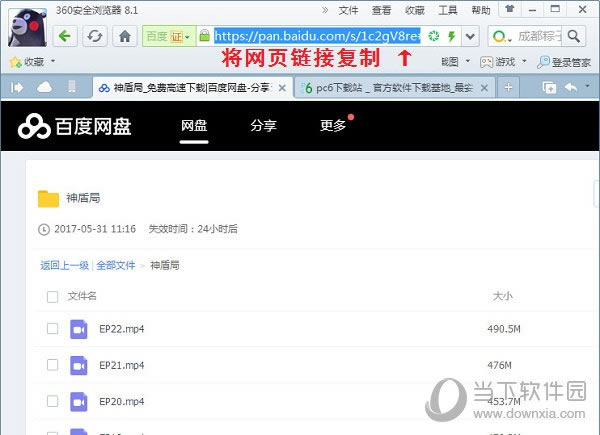Open the 分享 navigation tab
Viewport: 600px width, 435px height.
(x=263, y=125)
